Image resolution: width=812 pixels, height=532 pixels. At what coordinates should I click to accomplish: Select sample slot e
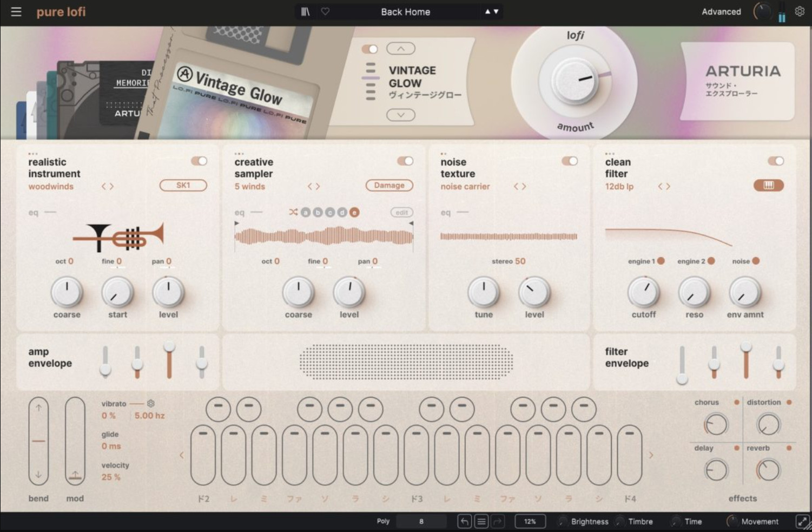pos(354,213)
